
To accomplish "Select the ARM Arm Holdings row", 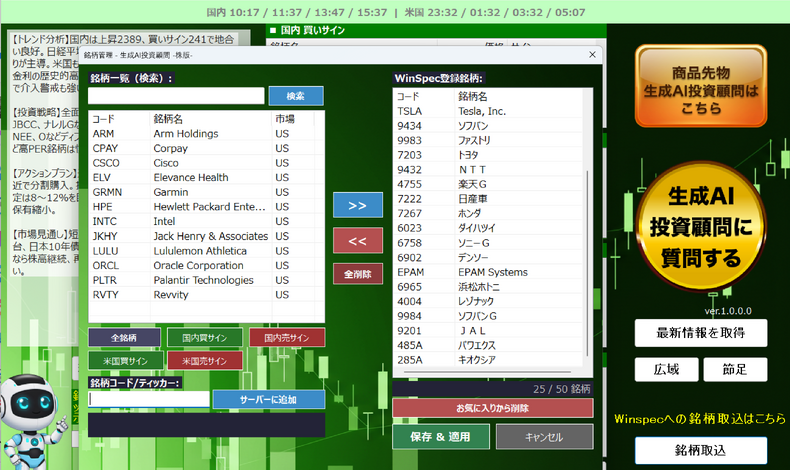I will [x=206, y=134].
